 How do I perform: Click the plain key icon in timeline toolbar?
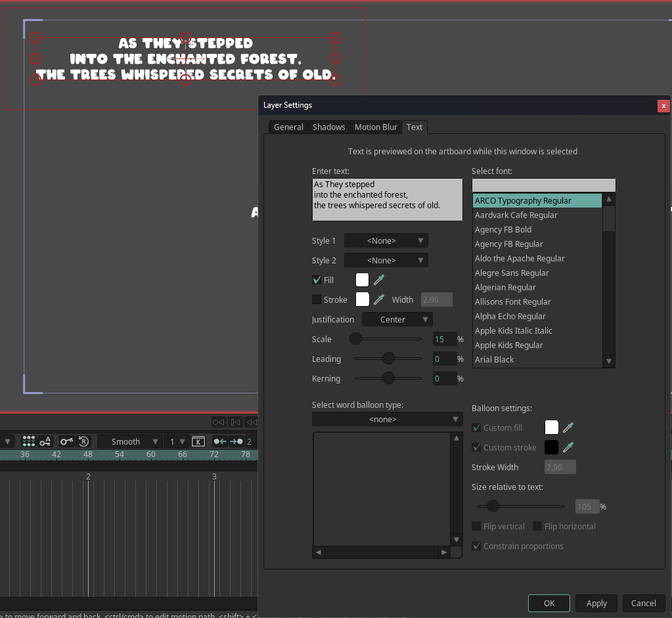pos(66,441)
